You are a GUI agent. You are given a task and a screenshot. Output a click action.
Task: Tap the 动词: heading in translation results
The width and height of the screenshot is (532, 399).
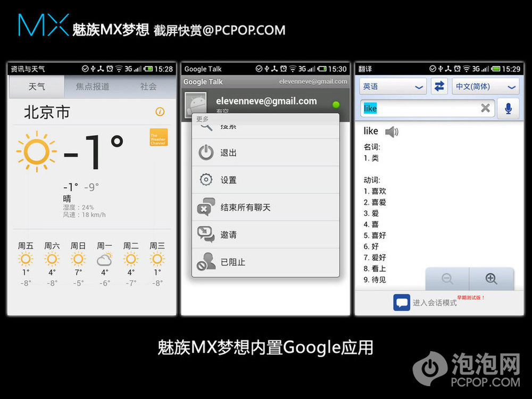coord(372,180)
